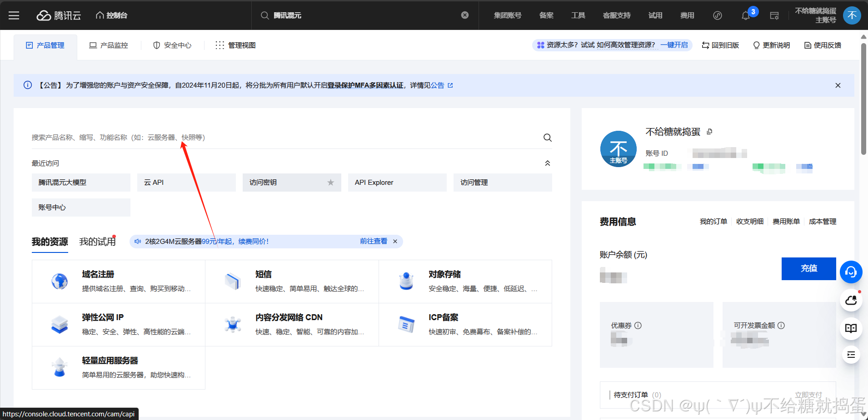Switch to the 安全中心 tab

point(172,45)
